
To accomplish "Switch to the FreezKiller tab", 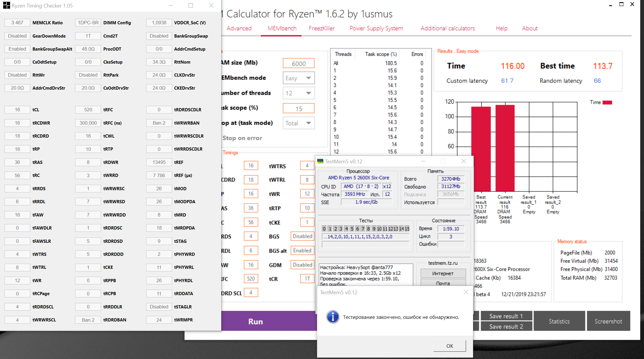I will [x=321, y=28].
